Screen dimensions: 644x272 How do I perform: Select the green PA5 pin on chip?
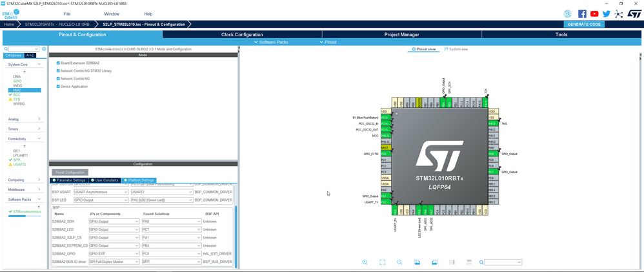tap(419, 210)
